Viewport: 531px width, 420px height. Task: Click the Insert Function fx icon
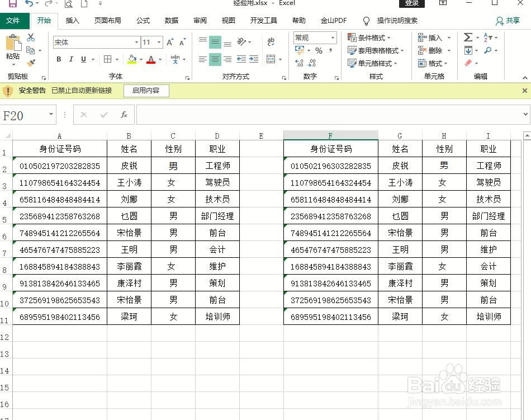(x=124, y=115)
